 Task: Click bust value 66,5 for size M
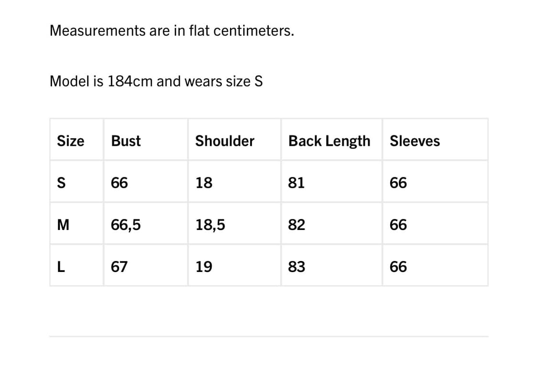pyautogui.click(x=126, y=225)
